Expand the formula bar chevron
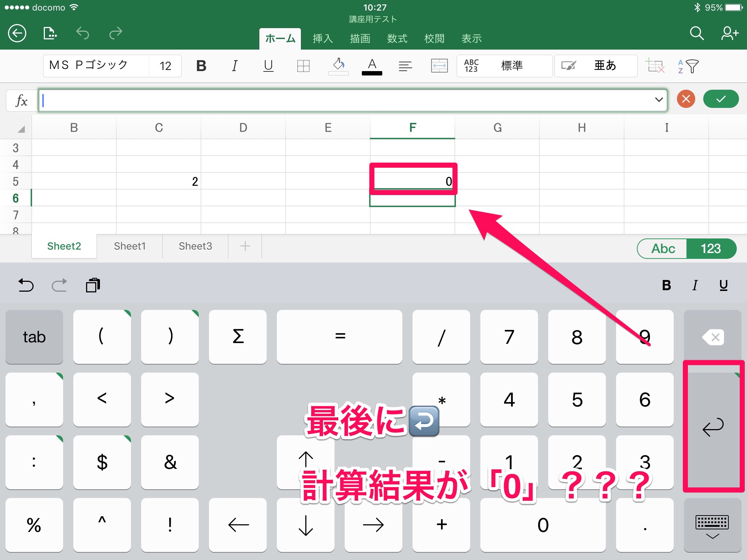The width and height of the screenshot is (747, 560). (658, 100)
